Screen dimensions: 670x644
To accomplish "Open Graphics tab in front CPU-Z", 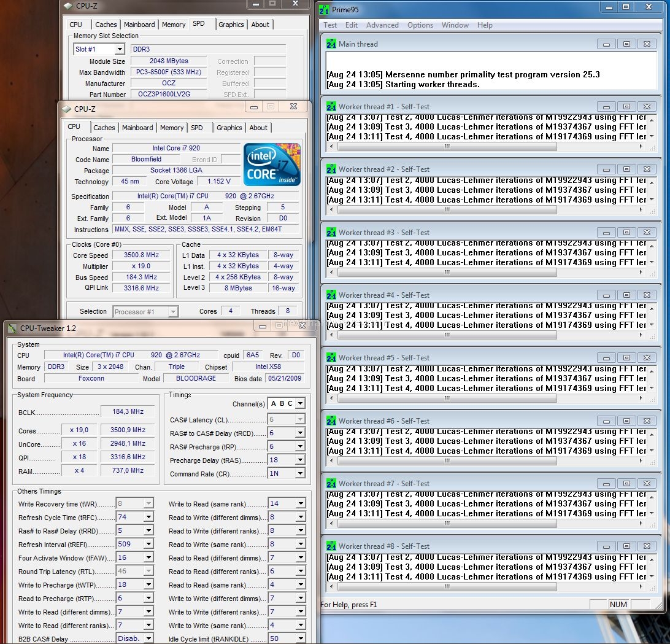I will (x=229, y=128).
